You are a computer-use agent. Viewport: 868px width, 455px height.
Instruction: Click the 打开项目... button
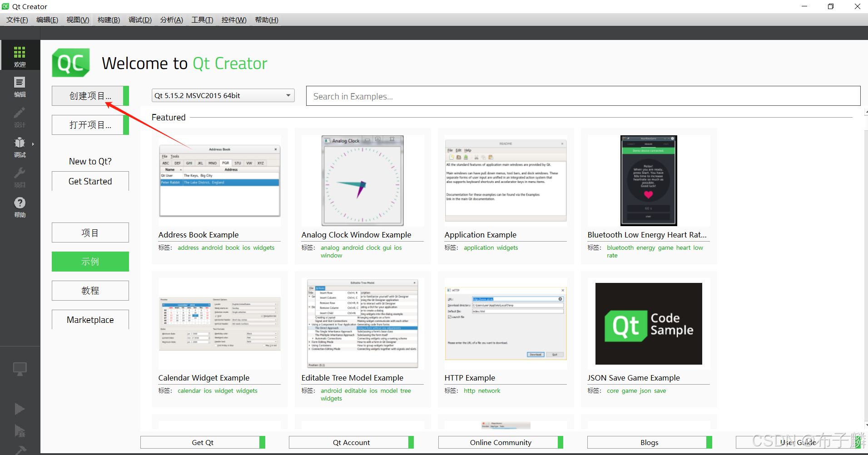90,125
